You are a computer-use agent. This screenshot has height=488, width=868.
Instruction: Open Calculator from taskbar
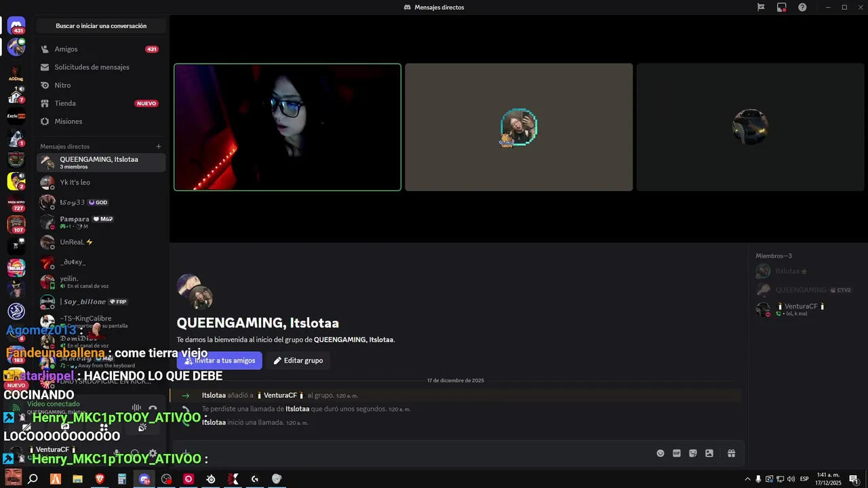pos(122,479)
